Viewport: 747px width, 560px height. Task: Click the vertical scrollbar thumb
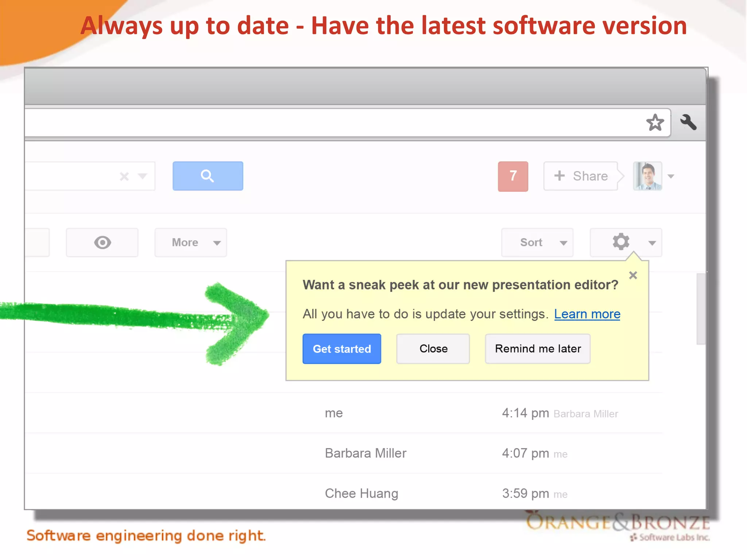pyautogui.click(x=701, y=308)
